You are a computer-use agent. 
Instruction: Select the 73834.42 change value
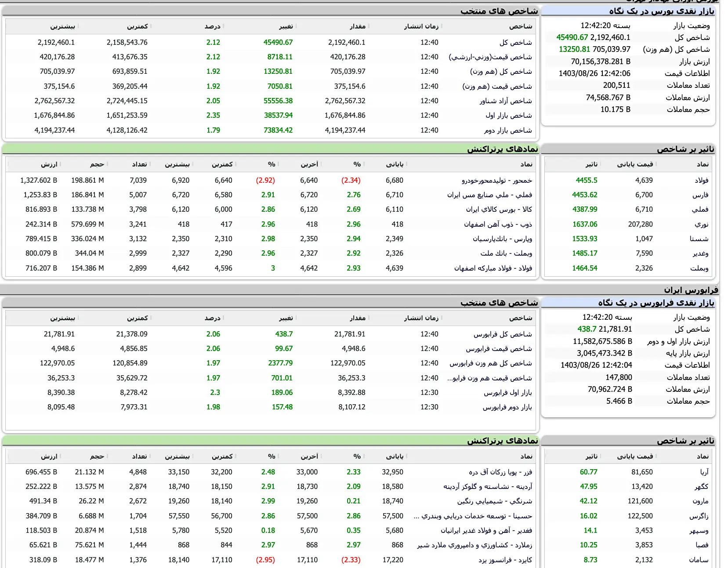pos(278,130)
